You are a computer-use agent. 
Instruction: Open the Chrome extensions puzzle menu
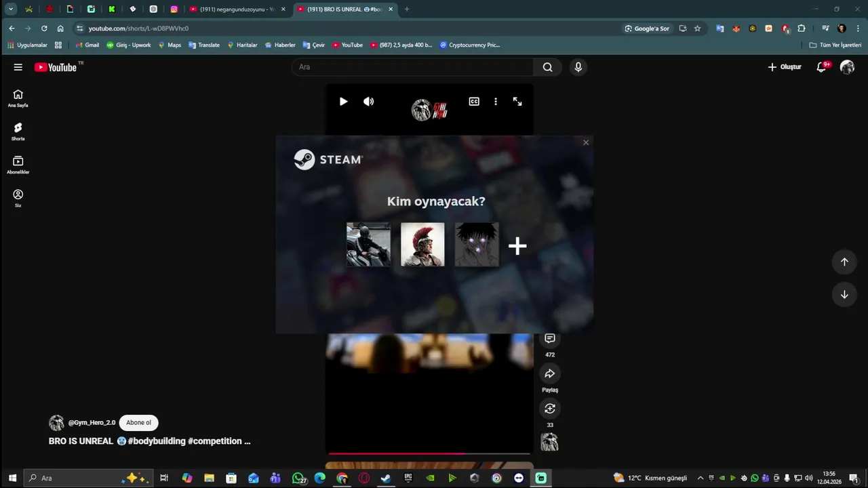pyautogui.click(x=802, y=28)
